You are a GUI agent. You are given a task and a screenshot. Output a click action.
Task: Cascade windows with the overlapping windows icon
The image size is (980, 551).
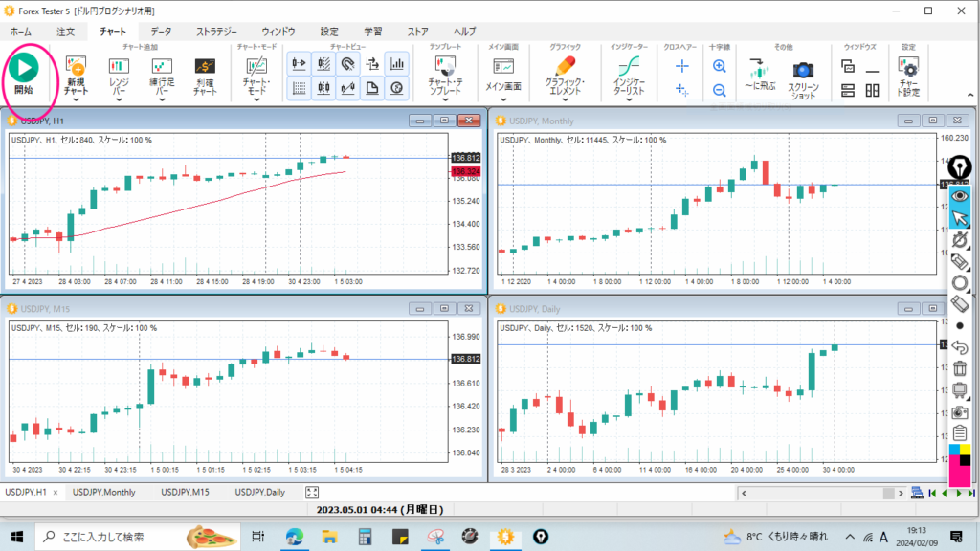click(x=848, y=66)
